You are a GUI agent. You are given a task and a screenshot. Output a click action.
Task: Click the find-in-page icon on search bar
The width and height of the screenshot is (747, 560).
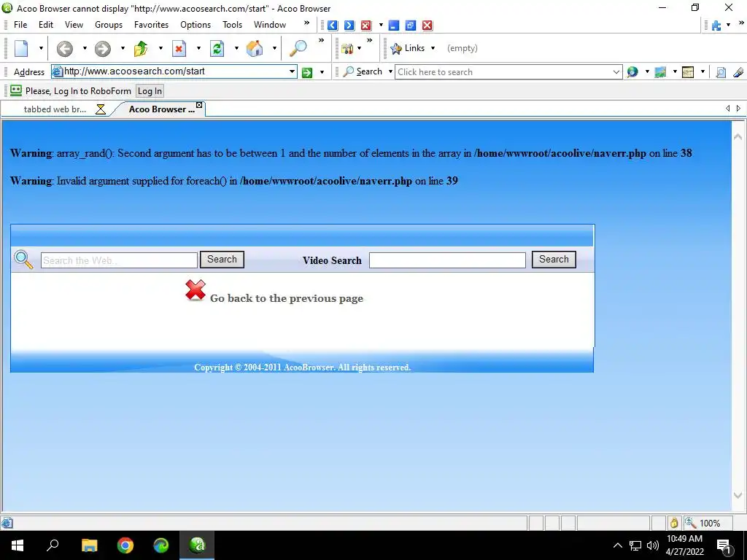[721, 72]
